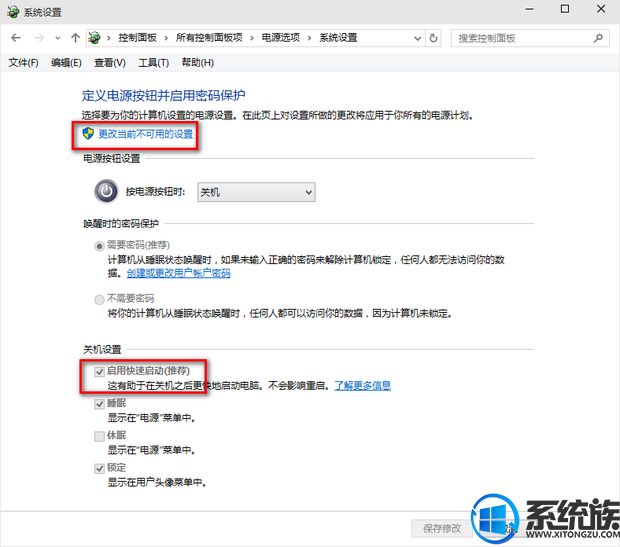Viewport: 620px width, 547px height.
Task: Click the 更改当前不可用的设置 link
Action: tap(146, 134)
